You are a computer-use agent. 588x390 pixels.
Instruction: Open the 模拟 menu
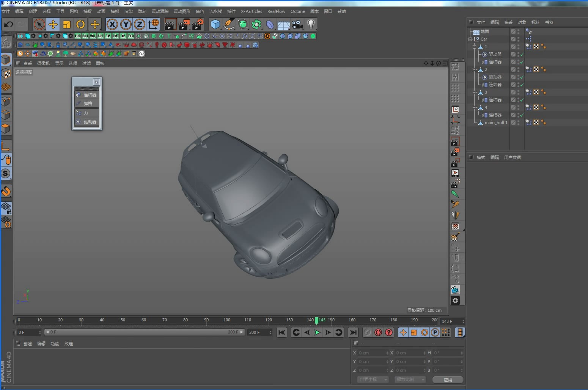[x=115, y=11]
